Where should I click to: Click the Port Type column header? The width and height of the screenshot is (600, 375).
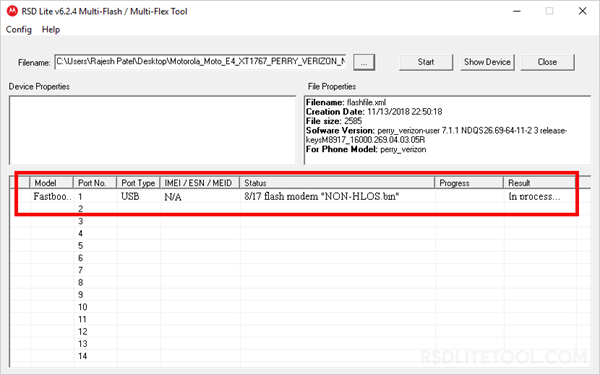(x=138, y=183)
